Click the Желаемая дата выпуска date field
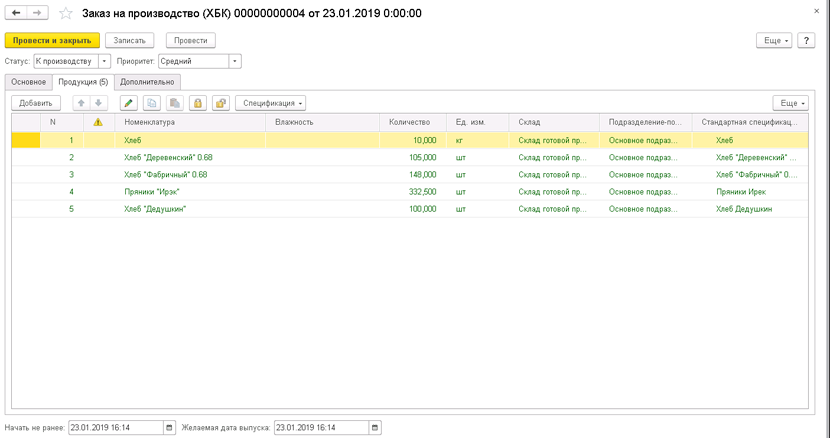 pos(322,427)
